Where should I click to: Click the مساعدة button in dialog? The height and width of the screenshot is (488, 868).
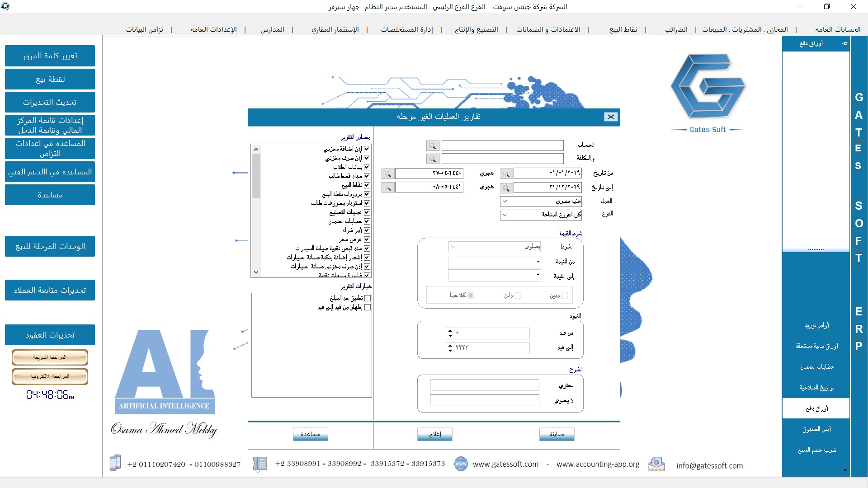tap(310, 434)
